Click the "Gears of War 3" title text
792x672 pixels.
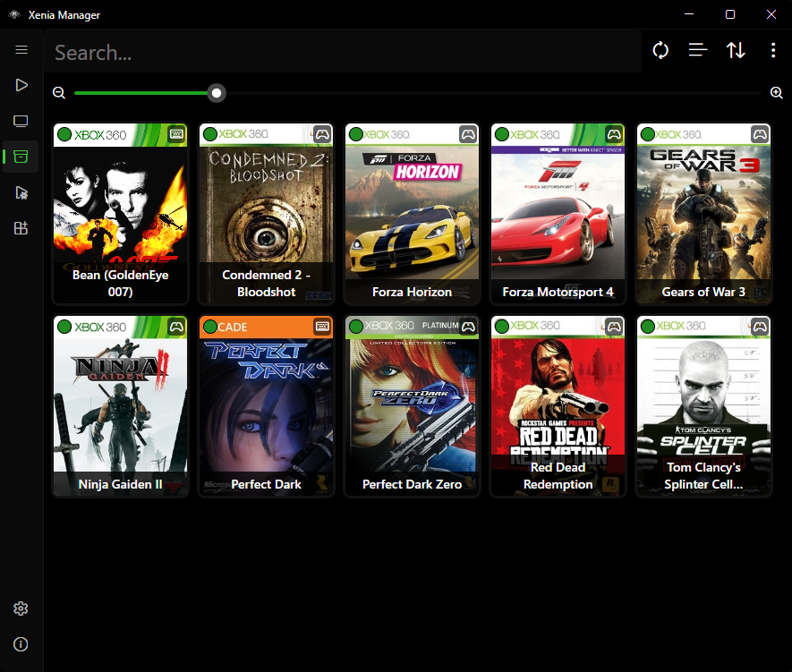(703, 292)
